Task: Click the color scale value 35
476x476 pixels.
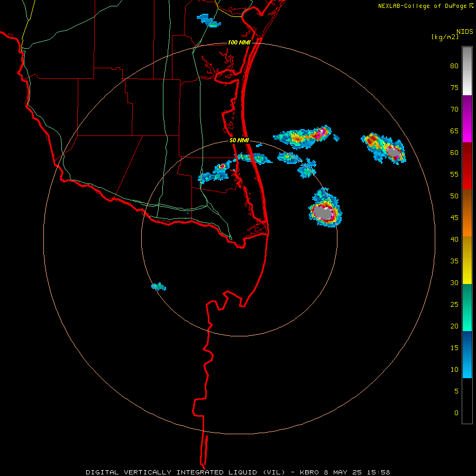Action: [454, 261]
